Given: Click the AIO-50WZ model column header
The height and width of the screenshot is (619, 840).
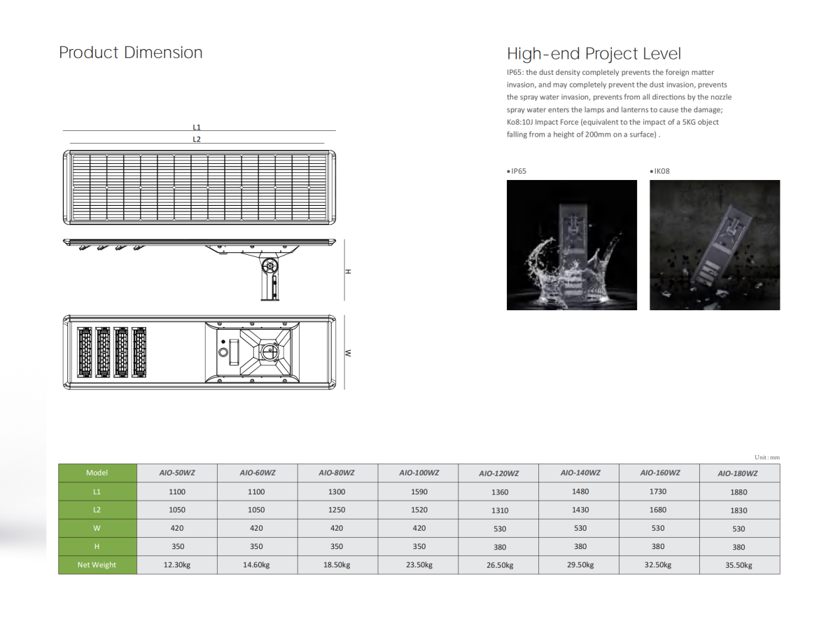Looking at the screenshot, I should point(176,472).
